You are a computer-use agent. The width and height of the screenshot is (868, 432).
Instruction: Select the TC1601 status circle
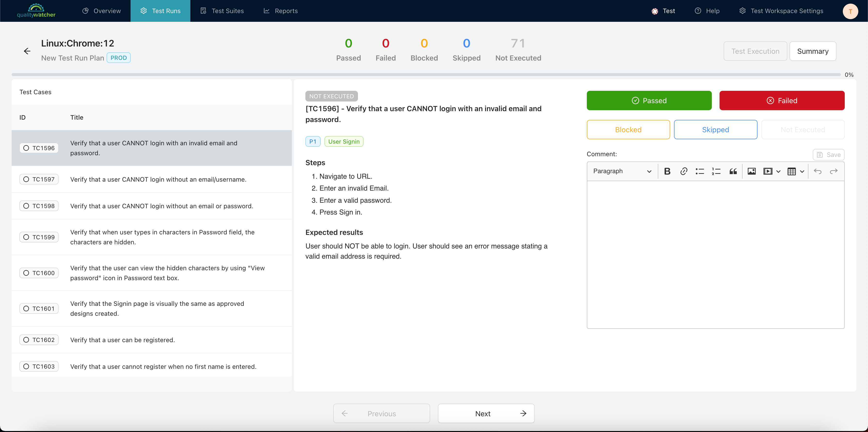pyautogui.click(x=26, y=309)
